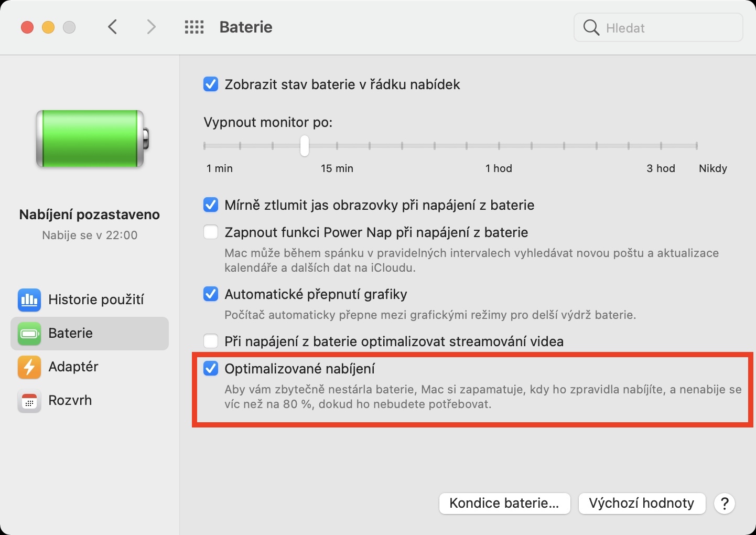Go back with the left chevron

click(x=112, y=27)
